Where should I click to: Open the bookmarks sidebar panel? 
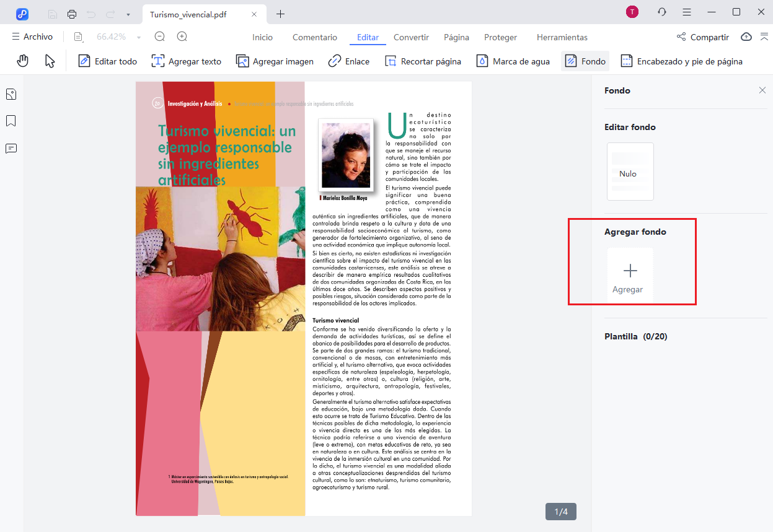point(11,121)
